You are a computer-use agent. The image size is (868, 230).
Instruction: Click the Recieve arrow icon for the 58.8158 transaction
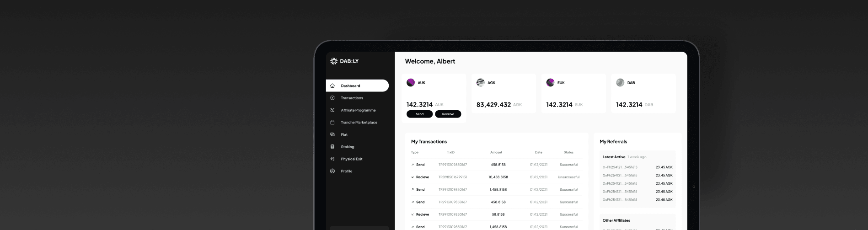pos(413,214)
